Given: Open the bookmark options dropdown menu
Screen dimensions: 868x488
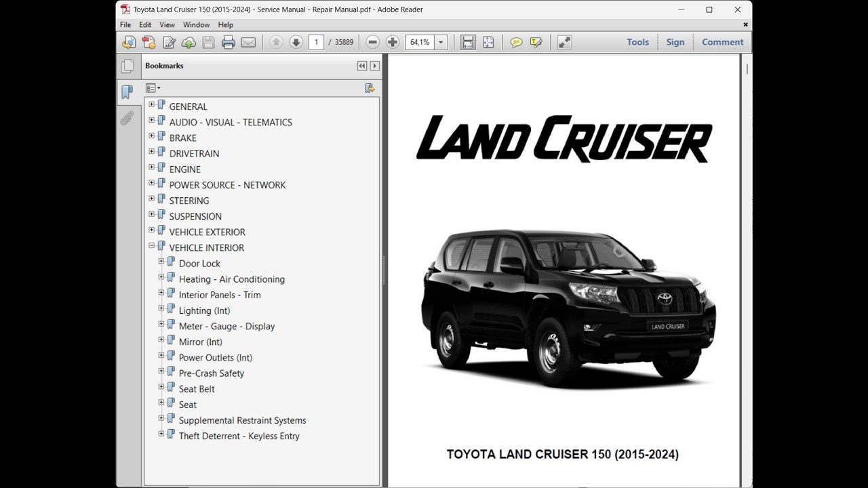Looking at the screenshot, I should tap(153, 88).
